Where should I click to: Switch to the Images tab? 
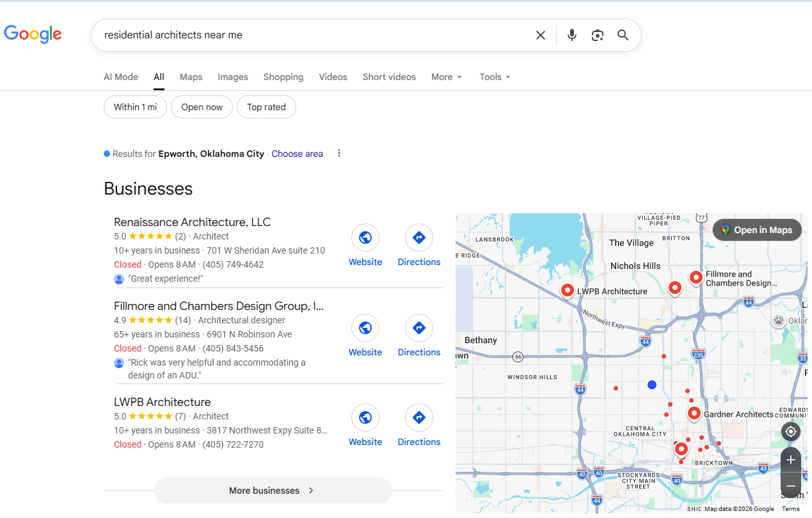(233, 77)
